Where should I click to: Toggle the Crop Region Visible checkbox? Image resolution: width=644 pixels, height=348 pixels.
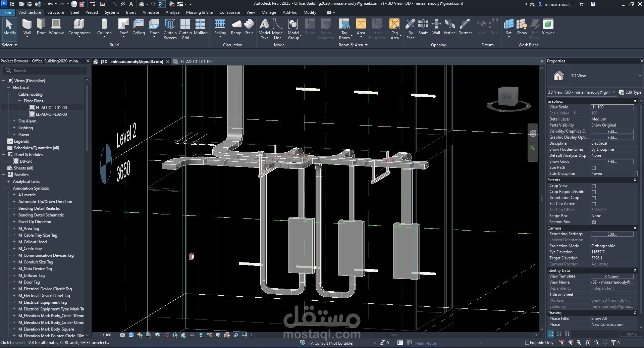(x=594, y=192)
